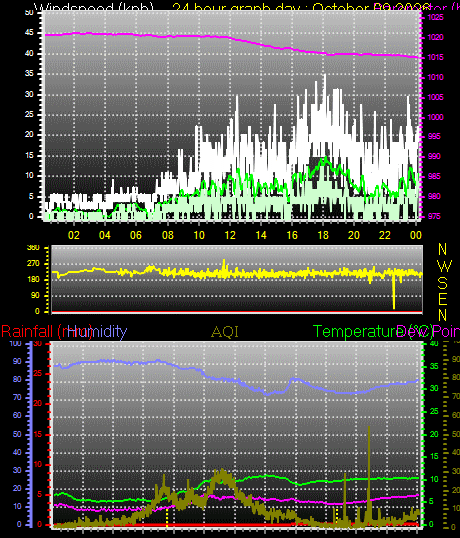Select the green 35 temperature axis value
Viewport: 460px width, 538px height.
[x=434, y=366]
